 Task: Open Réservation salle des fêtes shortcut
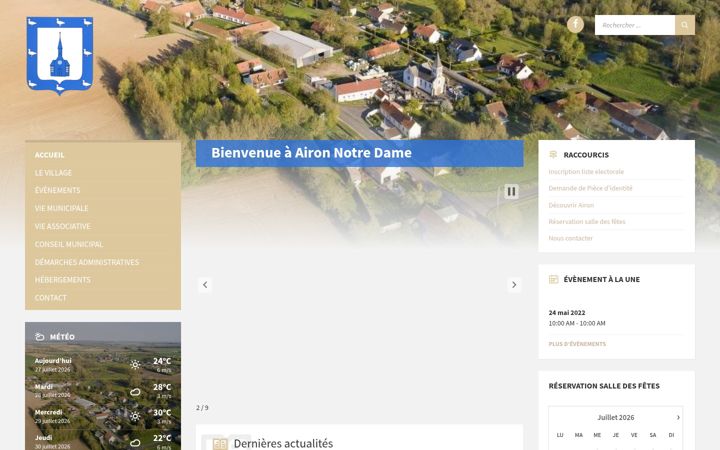tap(587, 222)
